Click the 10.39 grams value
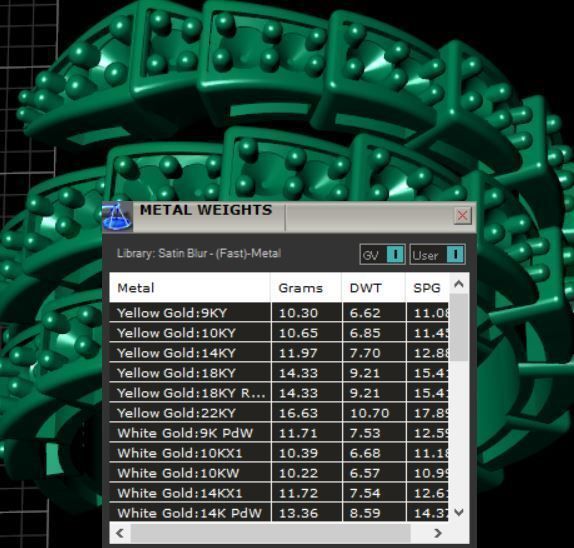This screenshot has width=574, height=548. [x=298, y=453]
